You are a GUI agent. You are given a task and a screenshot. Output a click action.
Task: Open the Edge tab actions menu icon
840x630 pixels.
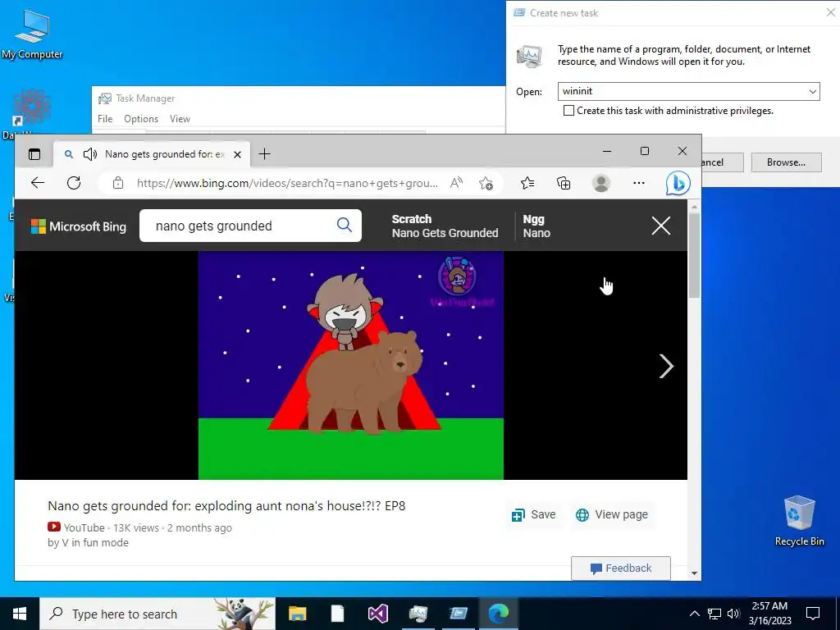(x=34, y=154)
